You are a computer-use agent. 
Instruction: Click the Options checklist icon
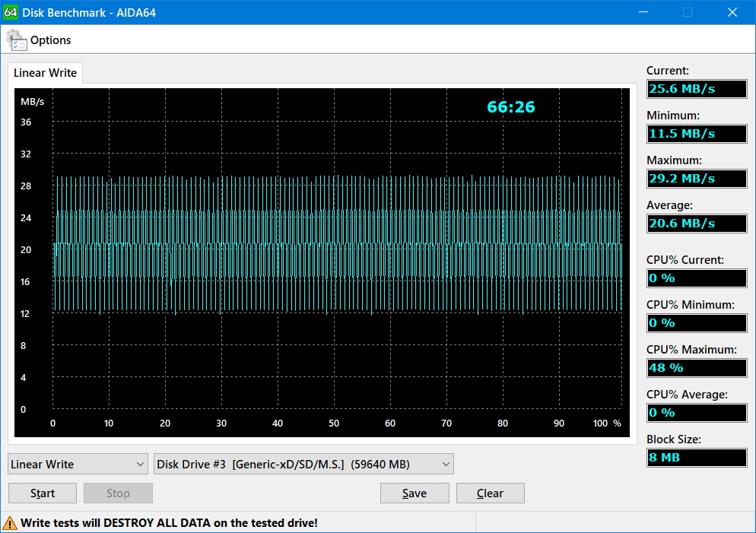point(16,40)
